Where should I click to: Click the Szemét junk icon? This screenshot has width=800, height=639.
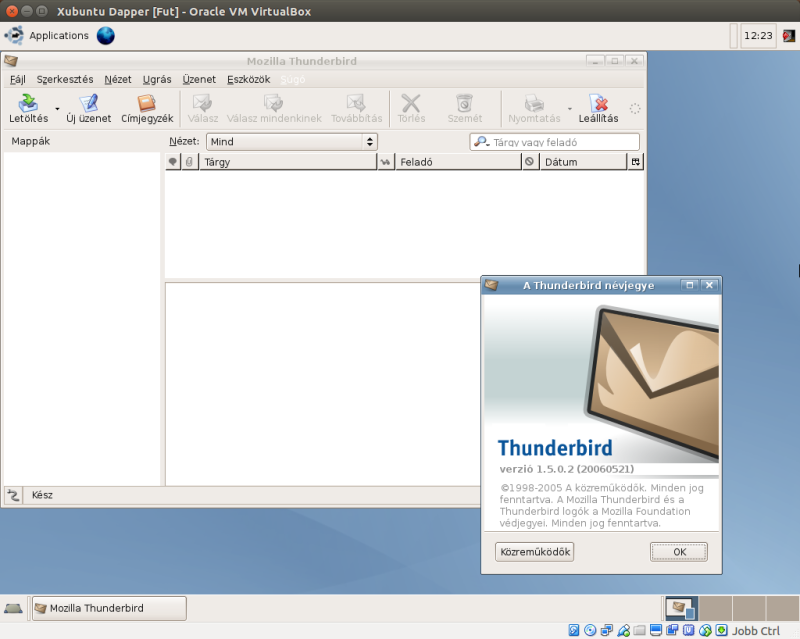pyautogui.click(x=464, y=108)
